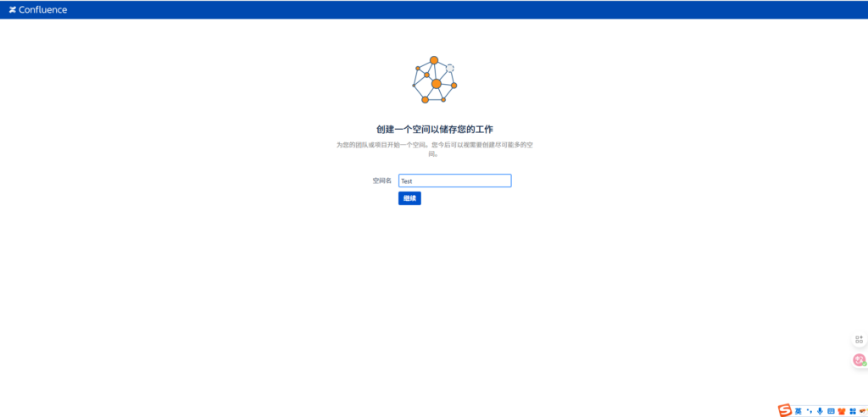Screen dimensions: 868x417
Task: Toggle the 英 language mode in IME bar
Action: [798, 410]
